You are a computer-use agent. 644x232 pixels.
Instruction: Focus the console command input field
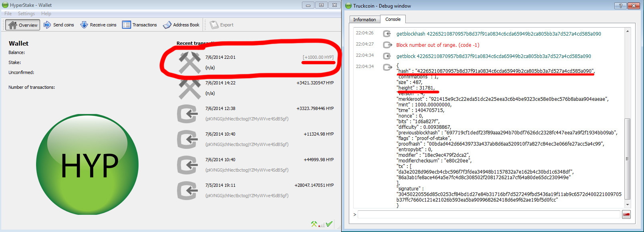click(x=489, y=215)
